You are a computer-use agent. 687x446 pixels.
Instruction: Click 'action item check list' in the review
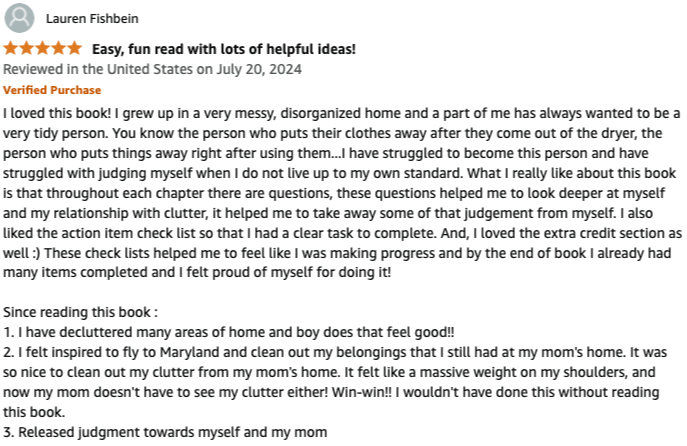click(x=128, y=233)
